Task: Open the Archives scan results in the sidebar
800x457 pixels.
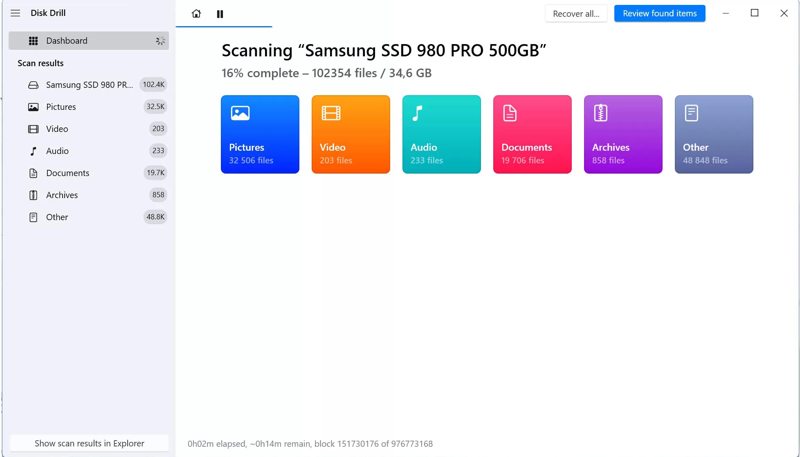Action: click(x=89, y=195)
